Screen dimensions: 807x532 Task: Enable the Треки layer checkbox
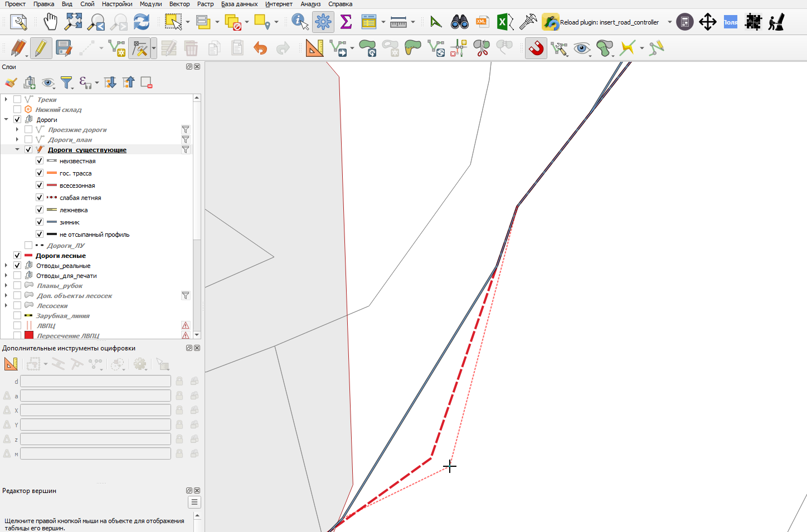pyautogui.click(x=17, y=100)
